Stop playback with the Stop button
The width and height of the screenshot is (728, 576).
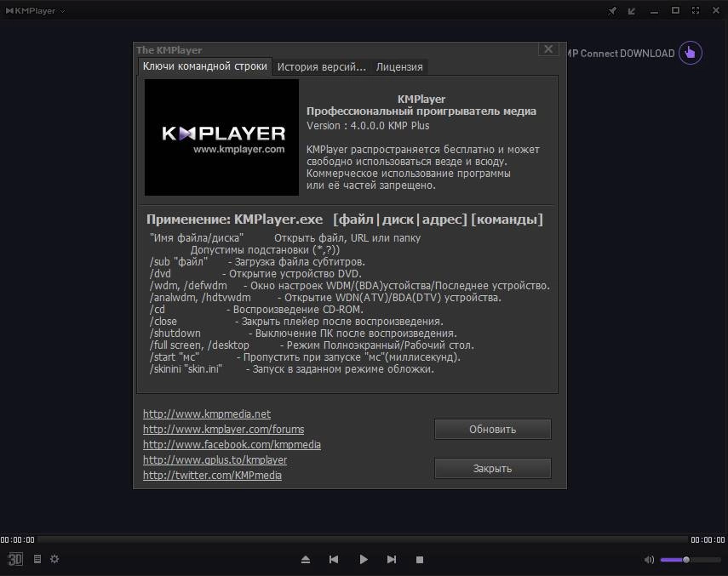coord(420,560)
